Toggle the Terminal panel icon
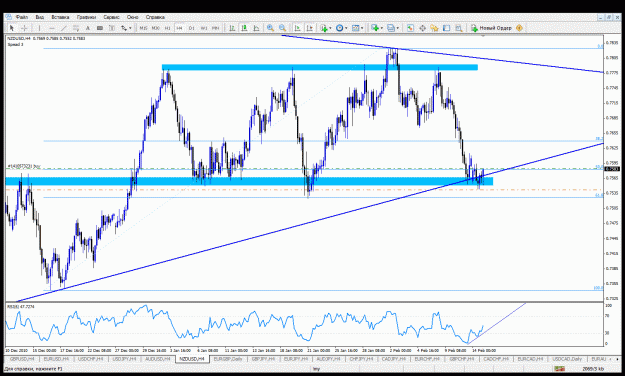The image size is (625, 376). (x=447, y=28)
